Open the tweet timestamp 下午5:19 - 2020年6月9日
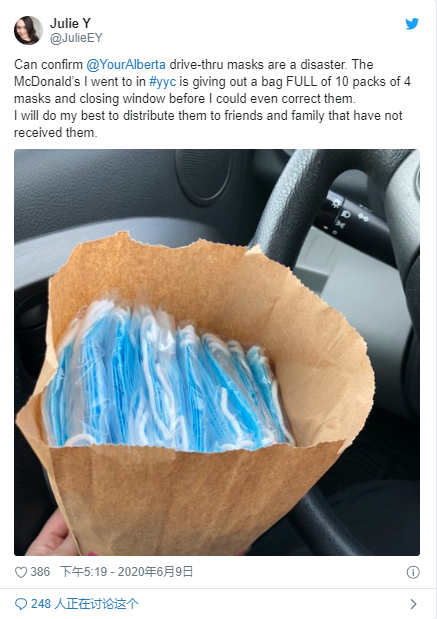Screen dimensions: 437x619 coord(127,572)
